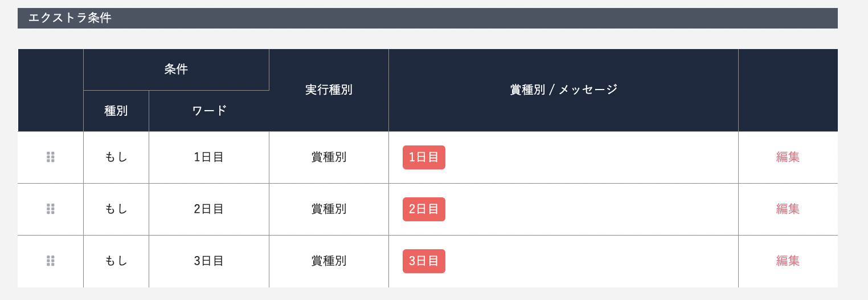The image size is (868, 300).
Task: Select the 1日目 word cell text
Action: pyautogui.click(x=208, y=157)
